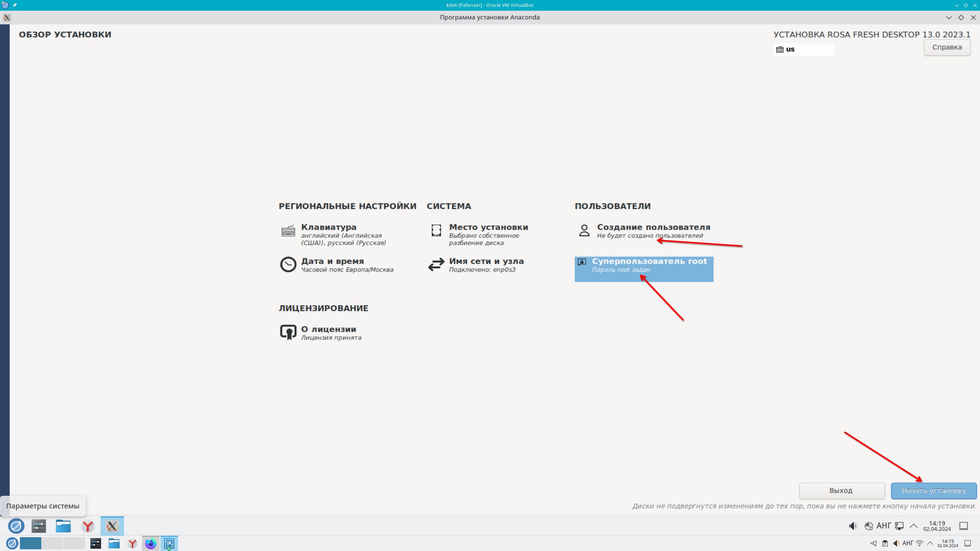980x551 pixels.
Task: Open Суперпользователь root password settings
Action: 649,261
